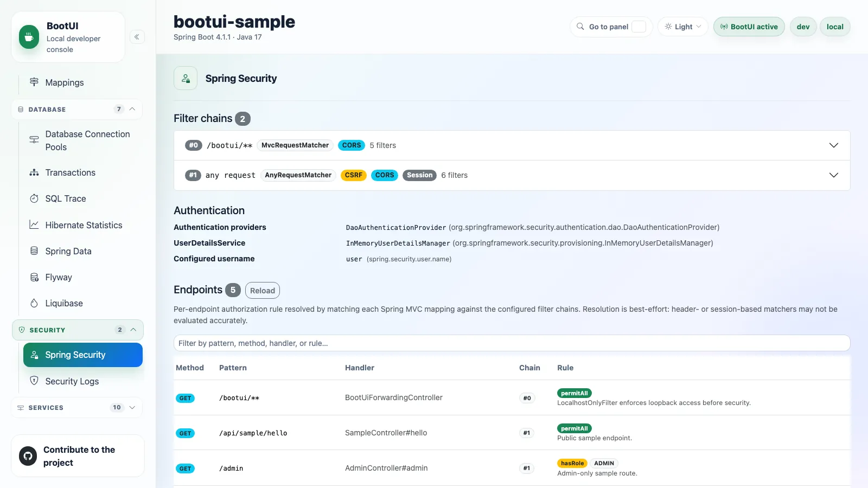The image size is (868, 488).
Task: Click the MvcRequestMatcher tag on chain #0
Action: pyautogui.click(x=295, y=145)
